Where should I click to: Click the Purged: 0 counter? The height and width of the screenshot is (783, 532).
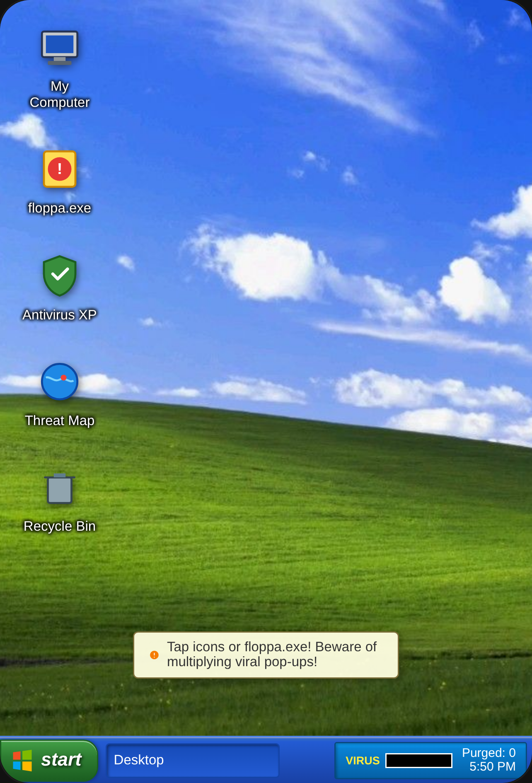[489, 753]
